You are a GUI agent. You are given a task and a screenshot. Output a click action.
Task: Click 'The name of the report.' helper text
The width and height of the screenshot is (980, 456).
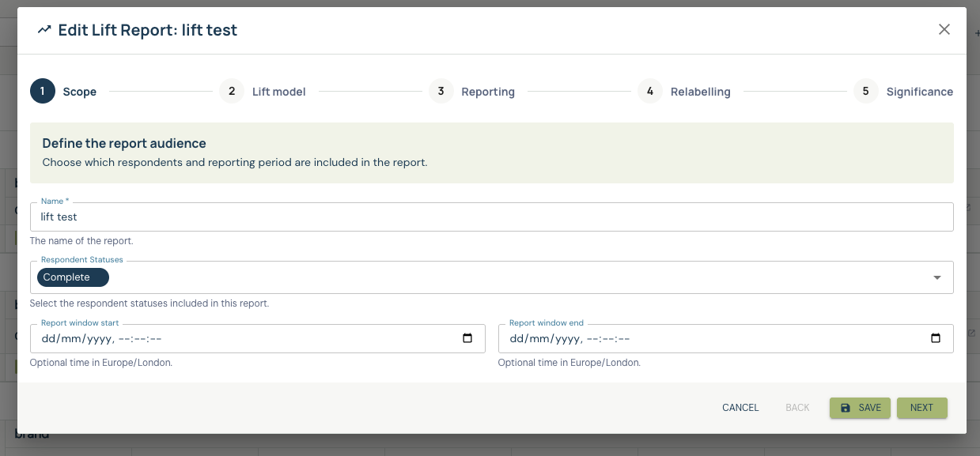click(81, 241)
